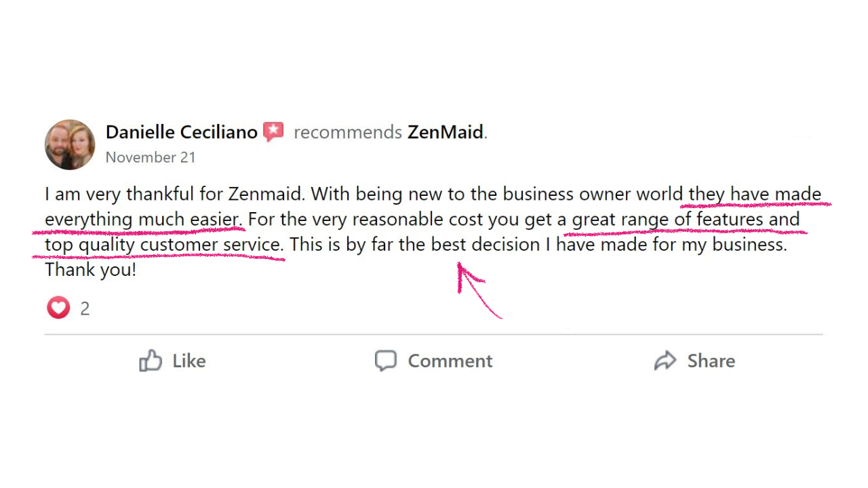This screenshot has width=868, height=488.
Task: Show who reacted via the count 2
Action: click(85, 309)
